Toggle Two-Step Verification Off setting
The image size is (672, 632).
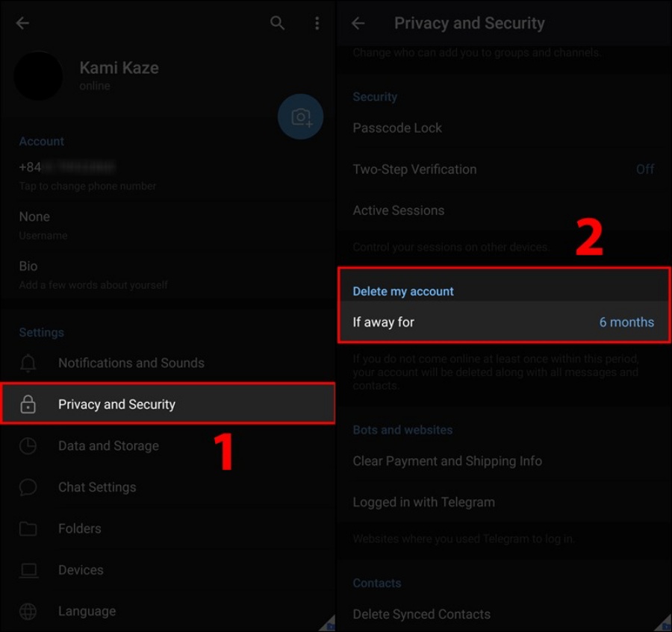pyautogui.click(x=644, y=169)
